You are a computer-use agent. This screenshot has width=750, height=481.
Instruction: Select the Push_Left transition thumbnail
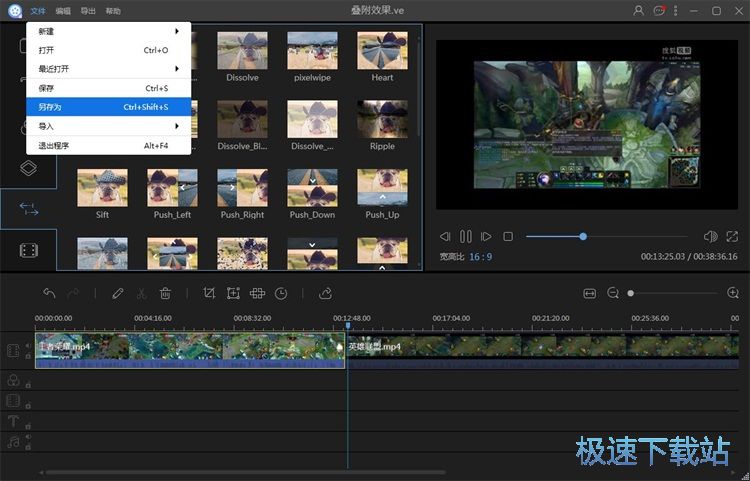(172, 187)
